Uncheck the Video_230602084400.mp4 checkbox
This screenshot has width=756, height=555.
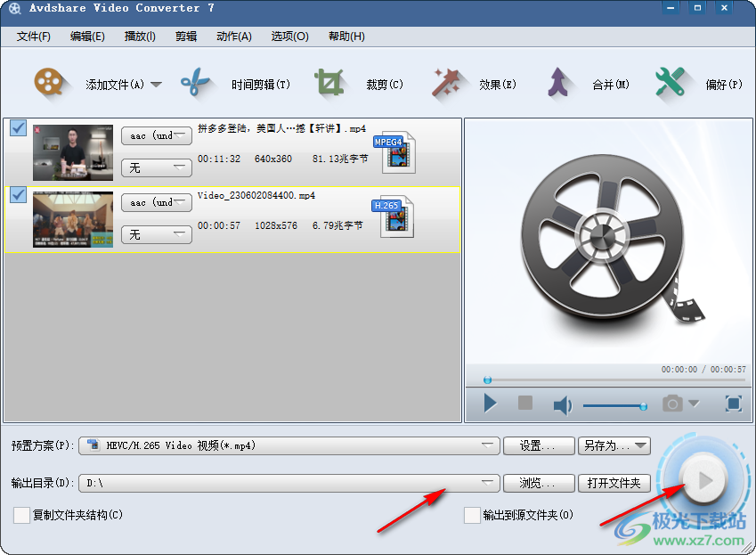click(x=19, y=195)
